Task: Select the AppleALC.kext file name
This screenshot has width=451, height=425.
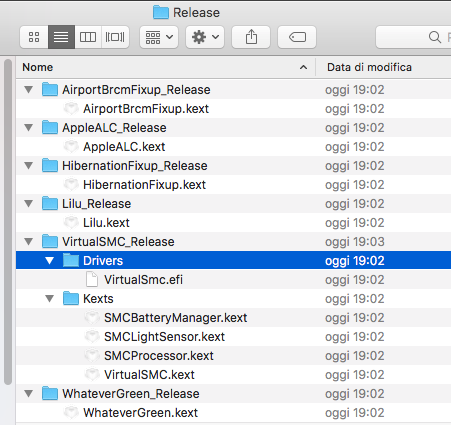Action: [124, 147]
